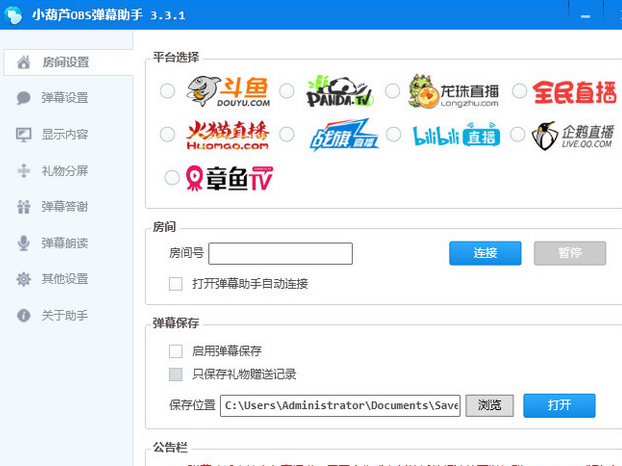Click the 连接 connect button
The image size is (622, 466).
(x=485, y=253)
